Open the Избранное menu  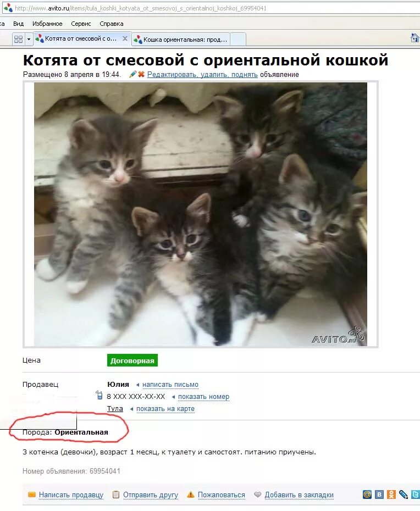click(47, 24)
